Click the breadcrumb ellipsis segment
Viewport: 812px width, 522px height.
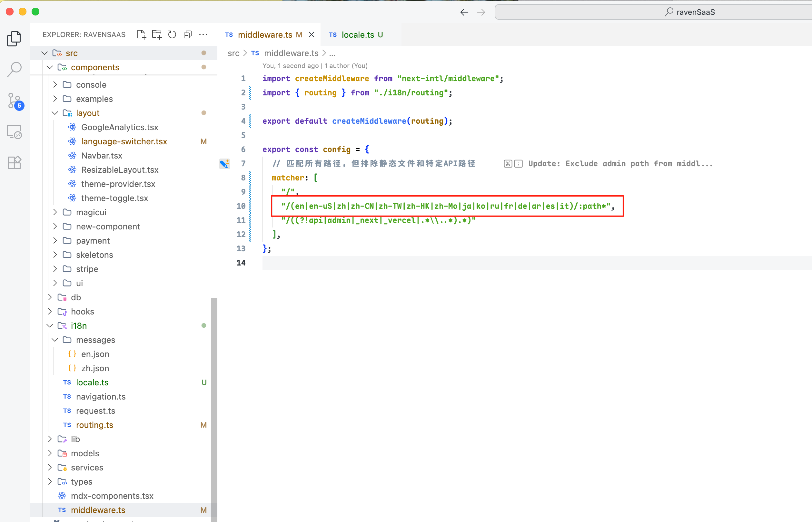(332, 53)
